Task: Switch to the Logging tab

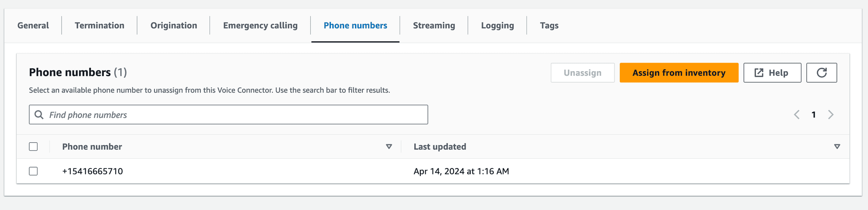Action: coord(497,25)
